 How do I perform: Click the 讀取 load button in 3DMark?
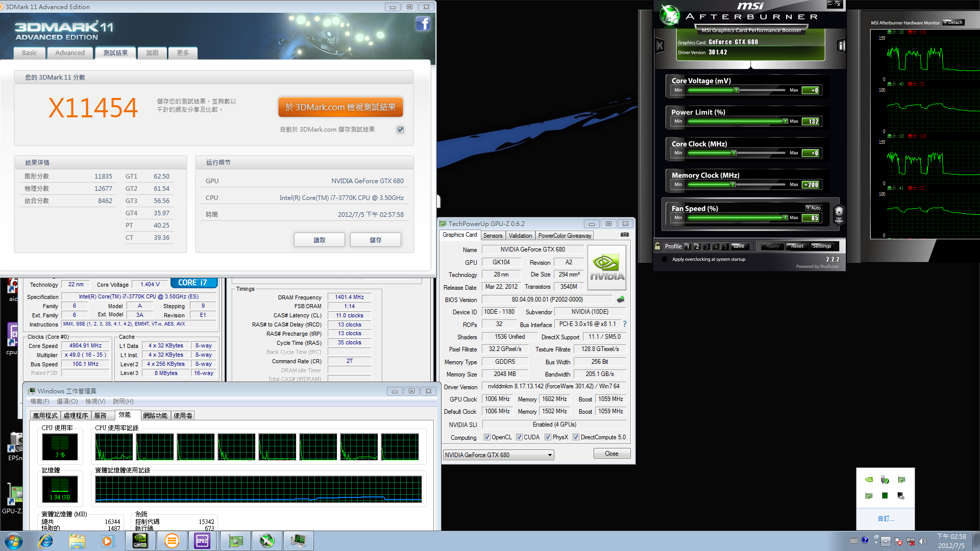click(x=320, y=240)
